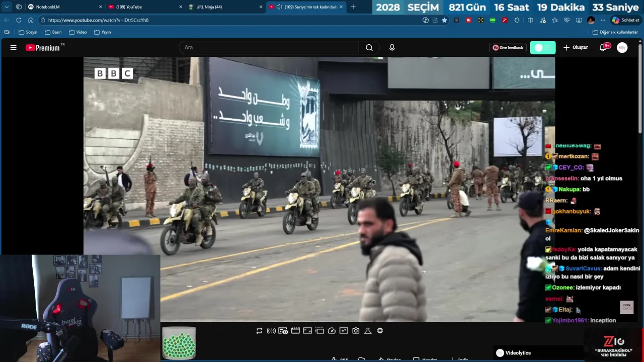Close the NotebookLM tab
This screenshot has width=644, height=362.
(100, 7)
